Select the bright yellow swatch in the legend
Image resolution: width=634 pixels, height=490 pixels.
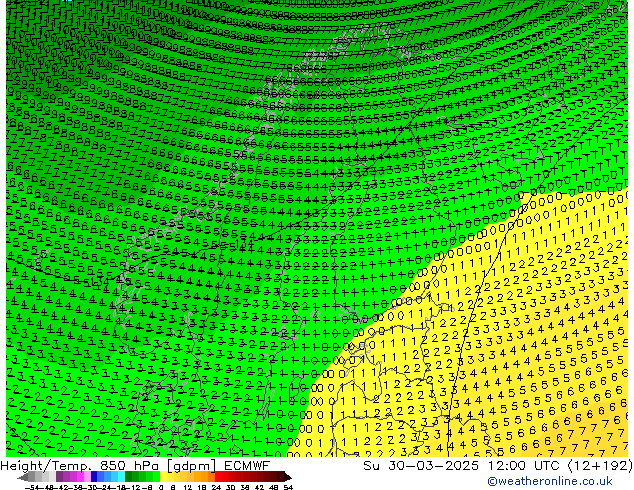163,477
